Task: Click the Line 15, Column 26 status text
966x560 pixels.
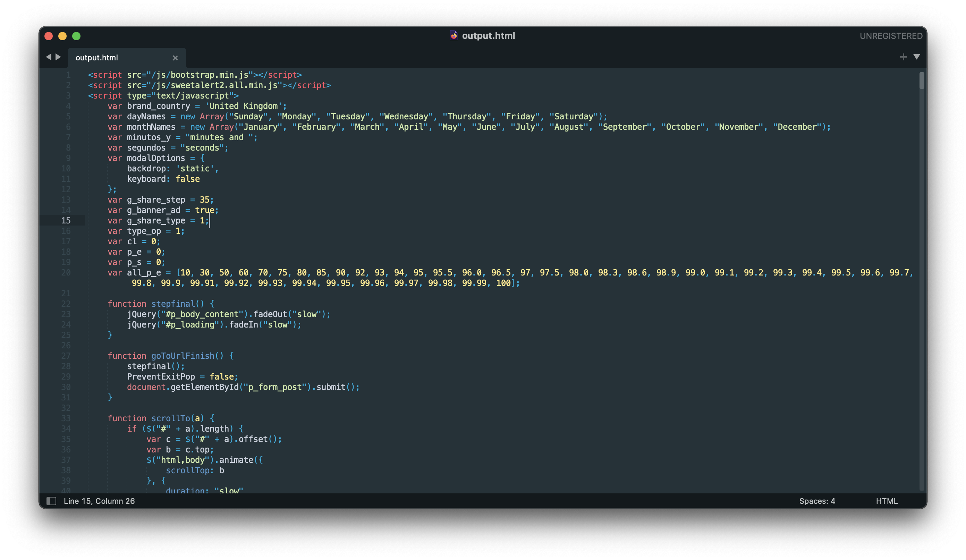Action: click(x=99, y=501)
